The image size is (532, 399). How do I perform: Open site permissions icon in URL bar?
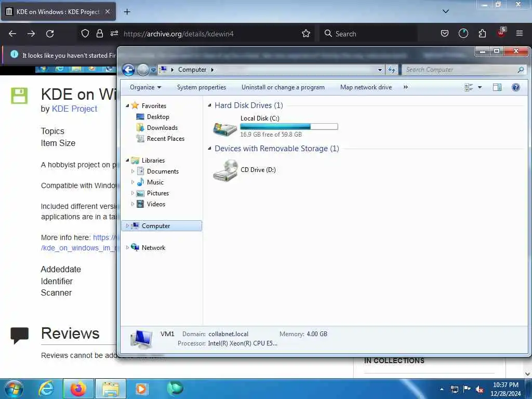[114, 33]
